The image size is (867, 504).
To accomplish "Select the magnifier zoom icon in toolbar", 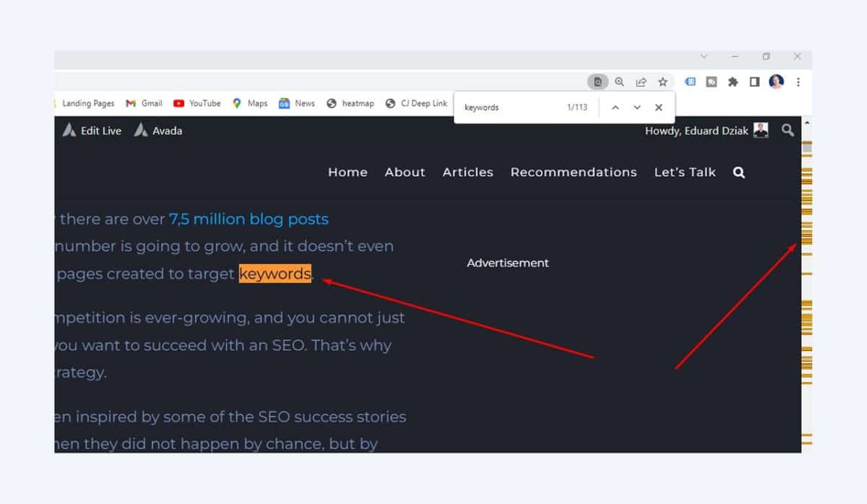I will 619,82.
